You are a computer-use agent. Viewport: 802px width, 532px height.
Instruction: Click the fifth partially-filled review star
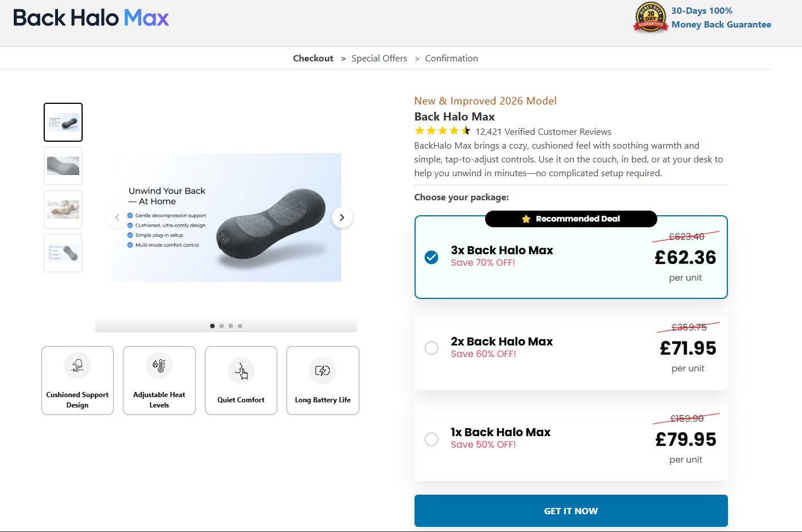pos(466,130)
